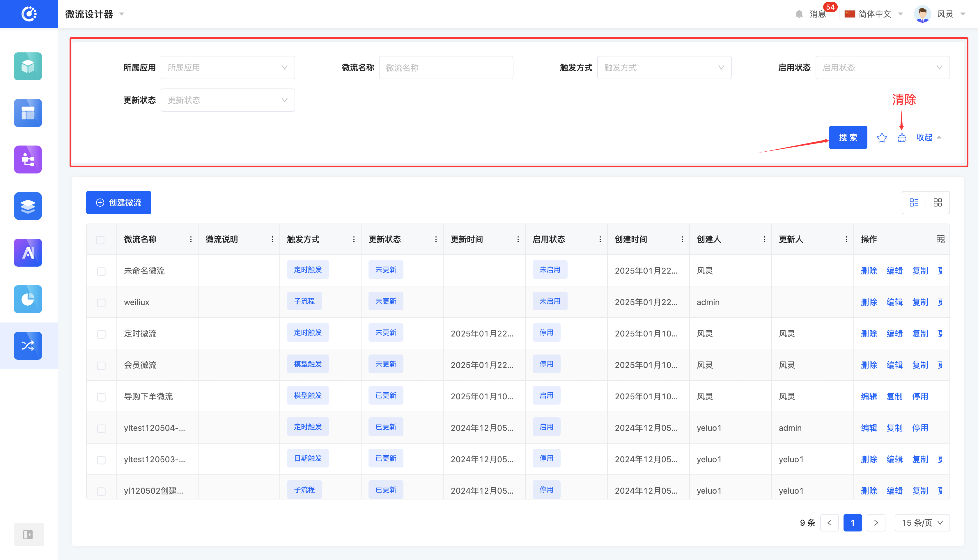Switch to card grid view icon
Viewport: 978px width, 560px height.
point(938,202)
